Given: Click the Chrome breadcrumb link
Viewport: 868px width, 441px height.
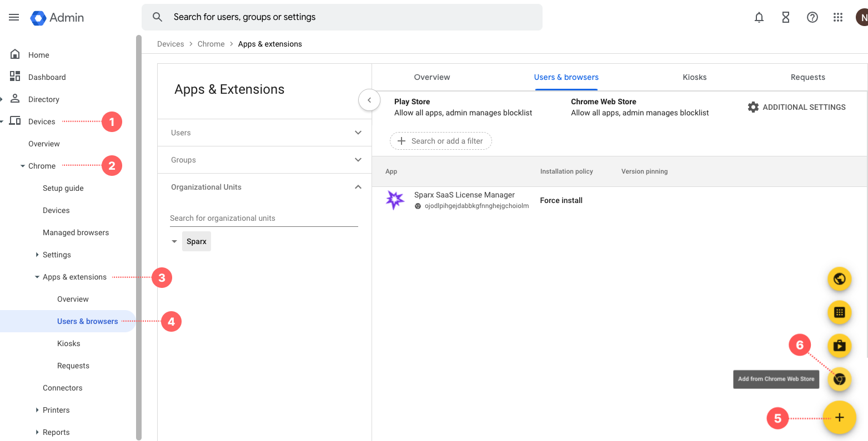Looking at the screenshot, I should 211,44.
